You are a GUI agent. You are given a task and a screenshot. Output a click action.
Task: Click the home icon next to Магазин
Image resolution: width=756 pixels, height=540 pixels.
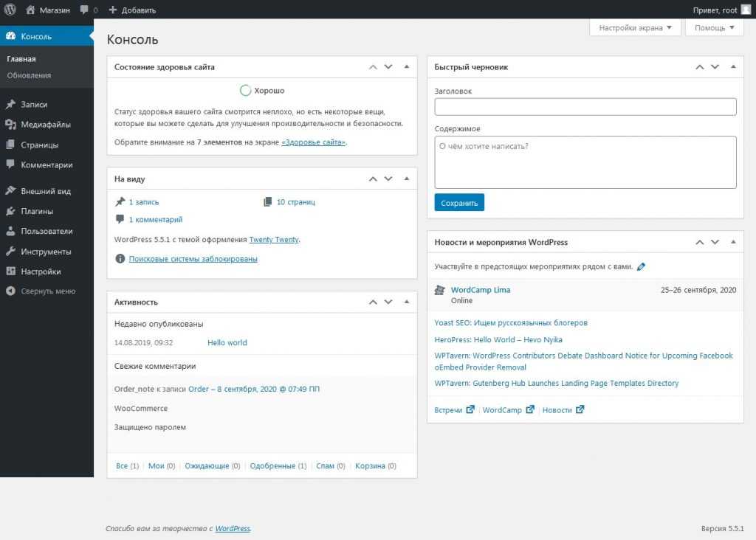click(x=30, y=10)
